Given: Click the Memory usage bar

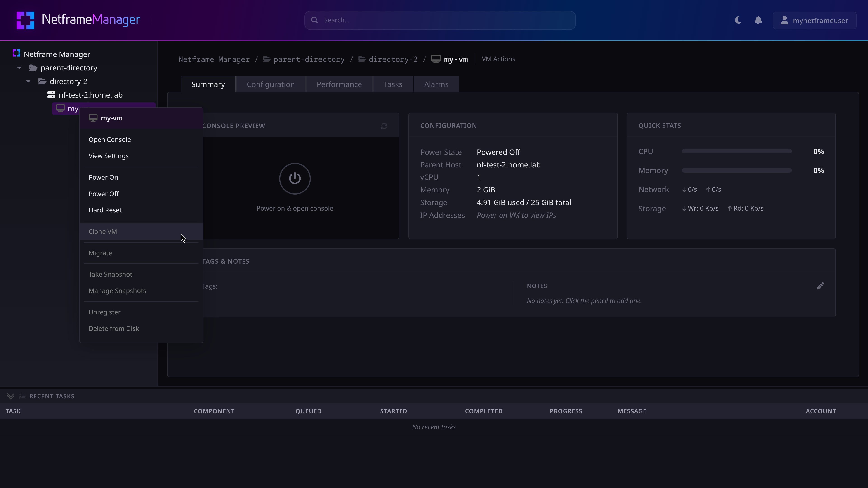Looking at the screenshot, I should (x=737, y=170).
